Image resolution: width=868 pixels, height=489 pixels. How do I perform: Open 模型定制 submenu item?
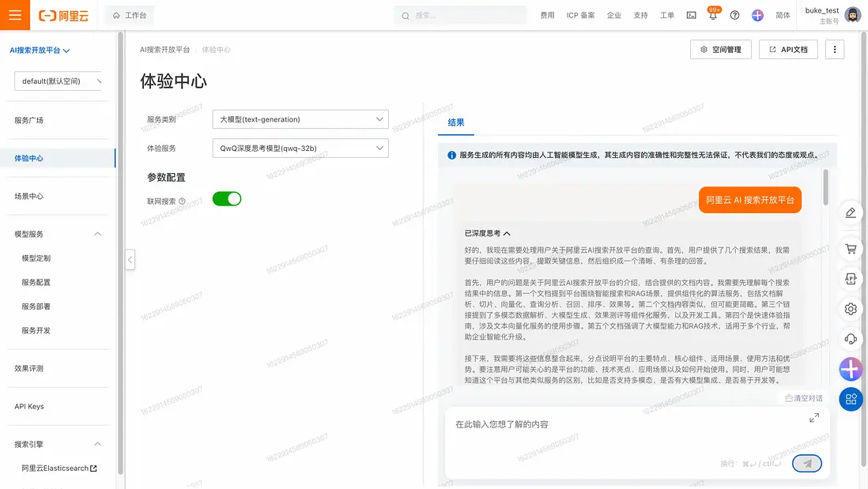(x=36, y=258)
